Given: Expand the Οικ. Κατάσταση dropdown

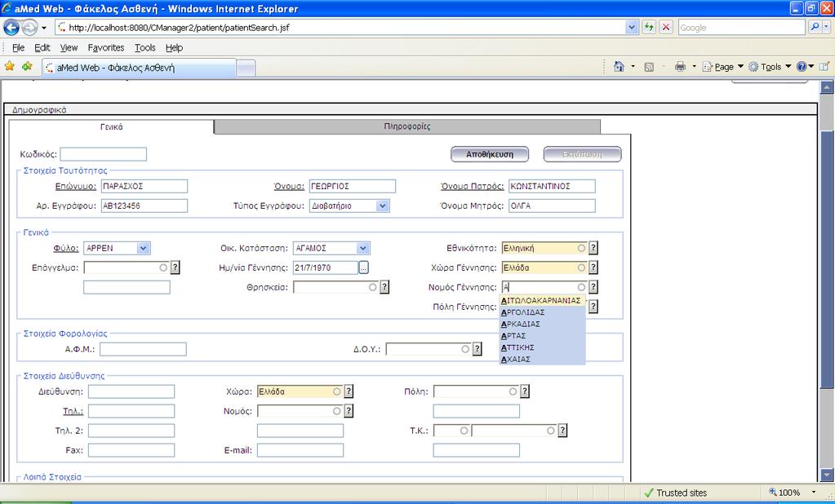Looking at the screenshot, I should 362,248.
